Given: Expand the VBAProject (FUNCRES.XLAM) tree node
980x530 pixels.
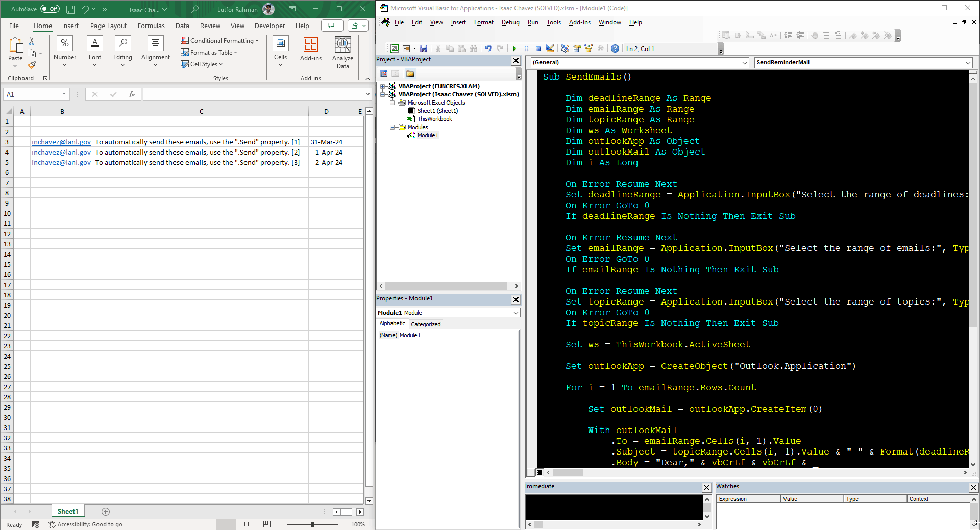Looking at the screenshot, I should (382, 86).
